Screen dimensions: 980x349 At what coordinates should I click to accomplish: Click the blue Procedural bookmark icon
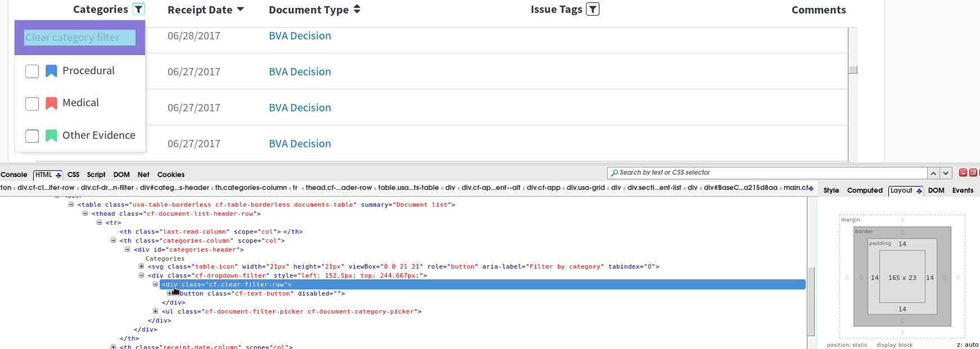pos(51,71)
